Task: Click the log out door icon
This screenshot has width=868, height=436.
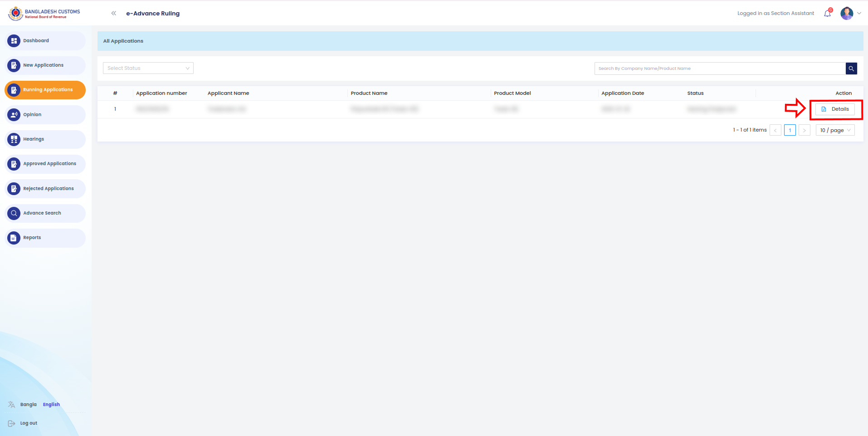Action: click(x=11, y=423)
